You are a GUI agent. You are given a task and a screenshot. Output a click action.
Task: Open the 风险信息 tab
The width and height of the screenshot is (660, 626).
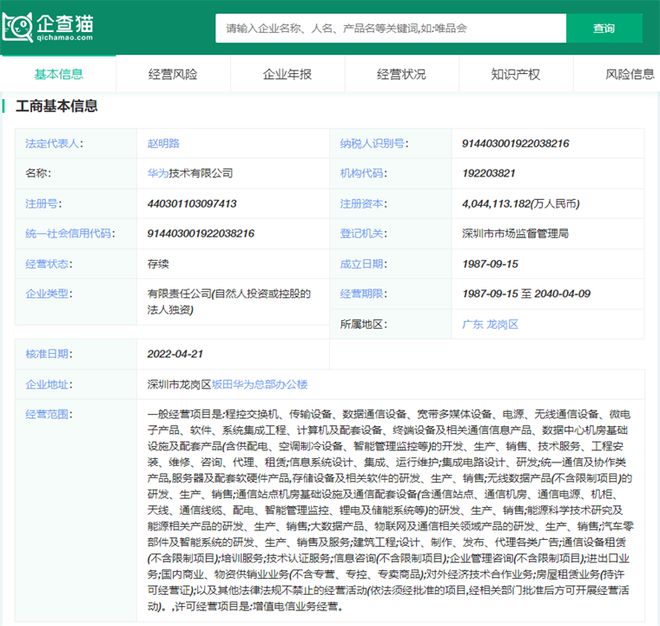[x=630, y=75]
